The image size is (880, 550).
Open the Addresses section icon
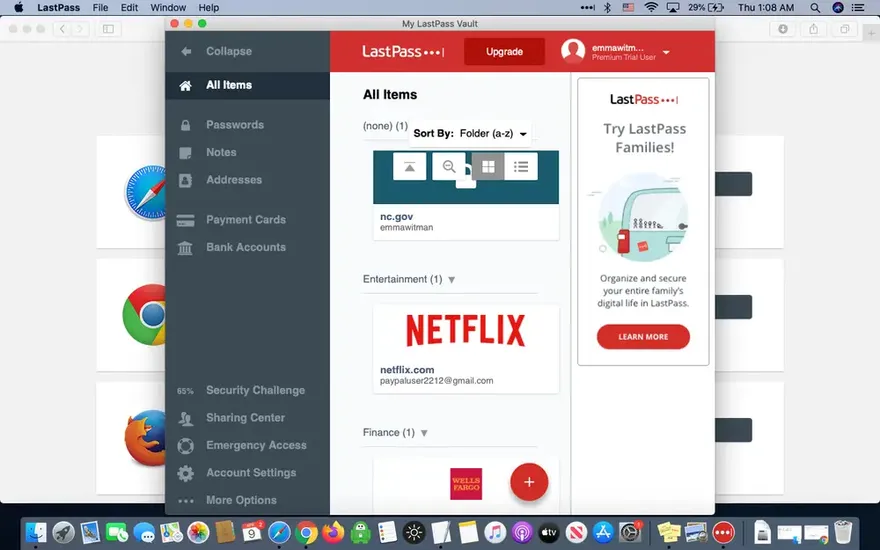[x=185, y=181]
